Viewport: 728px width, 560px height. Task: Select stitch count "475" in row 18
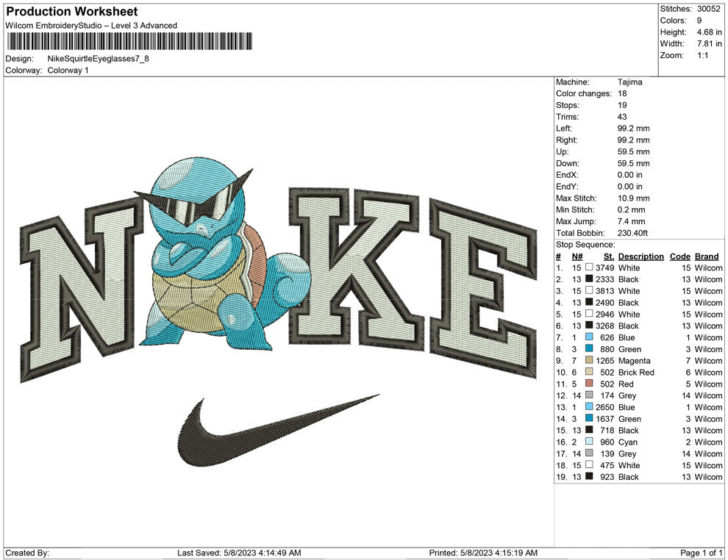(607, 465)
